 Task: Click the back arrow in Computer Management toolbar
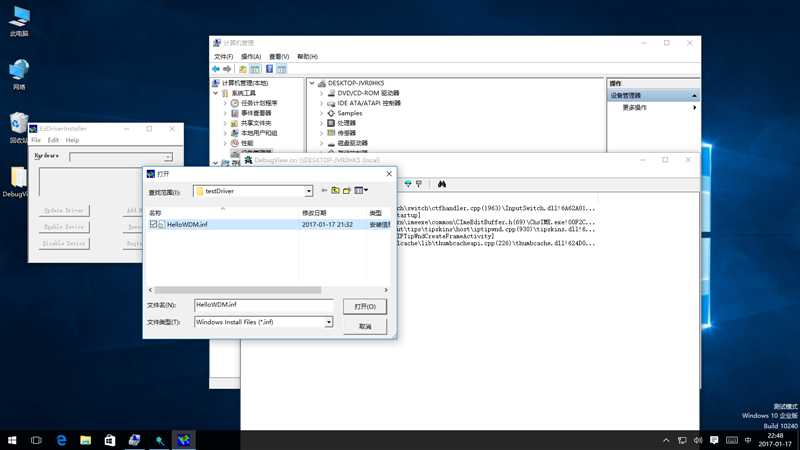(216, 69)
